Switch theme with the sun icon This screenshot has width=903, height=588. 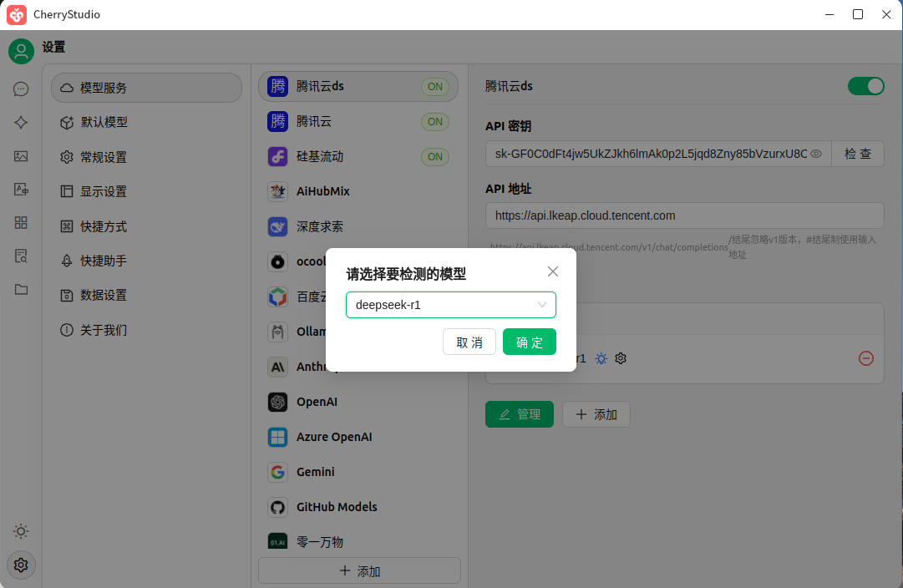(x=21, y=531)
